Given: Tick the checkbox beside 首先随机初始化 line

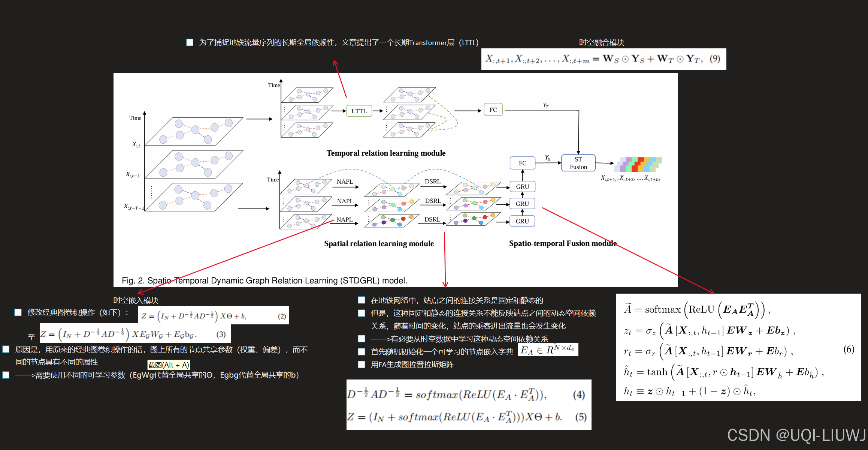Looking at the screenshot, I should pyautogui.click(x=362, y=352).
